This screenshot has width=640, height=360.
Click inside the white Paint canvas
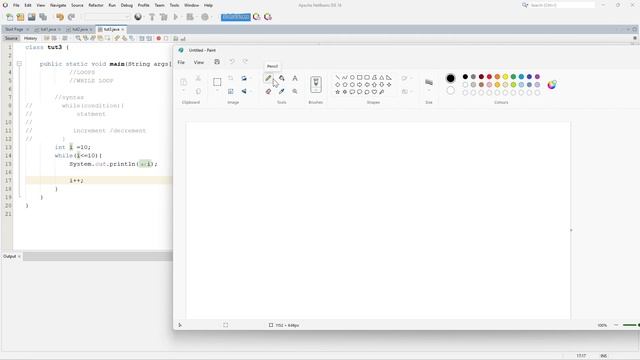point(378,220)
